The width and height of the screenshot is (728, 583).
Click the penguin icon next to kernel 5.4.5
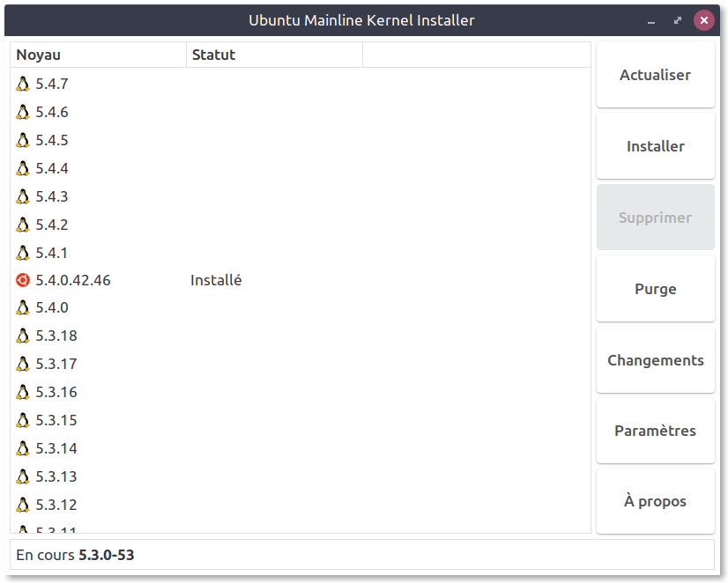[x=23, y=141]
